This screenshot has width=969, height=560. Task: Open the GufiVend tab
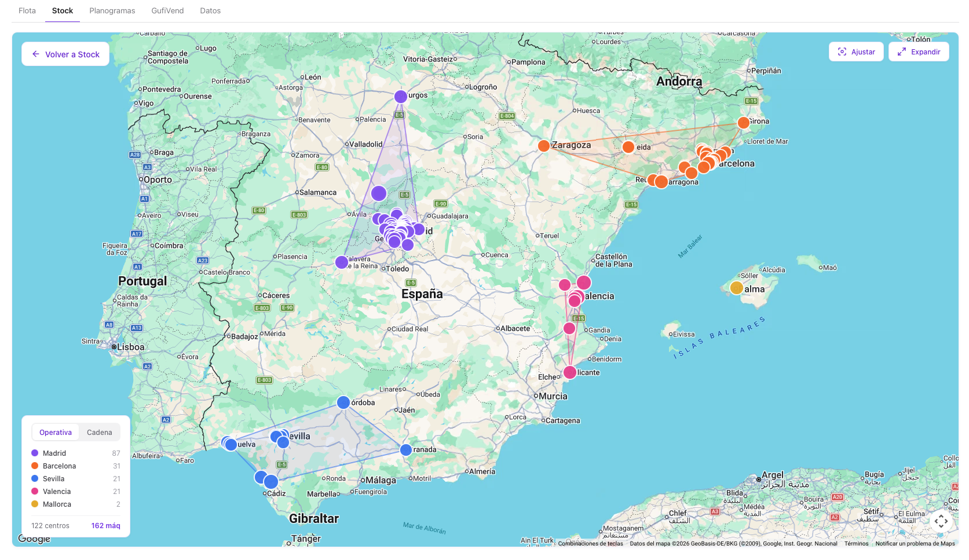[167, 10]
